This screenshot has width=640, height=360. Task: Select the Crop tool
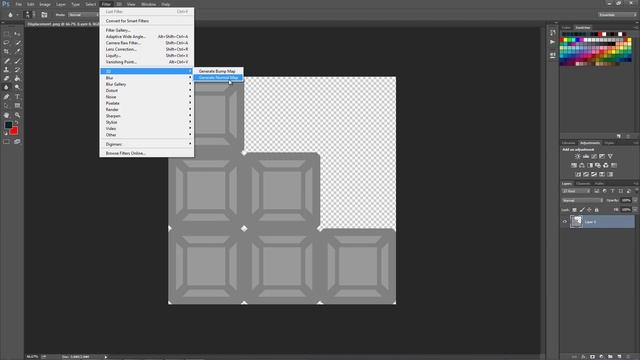pos(7,51)
